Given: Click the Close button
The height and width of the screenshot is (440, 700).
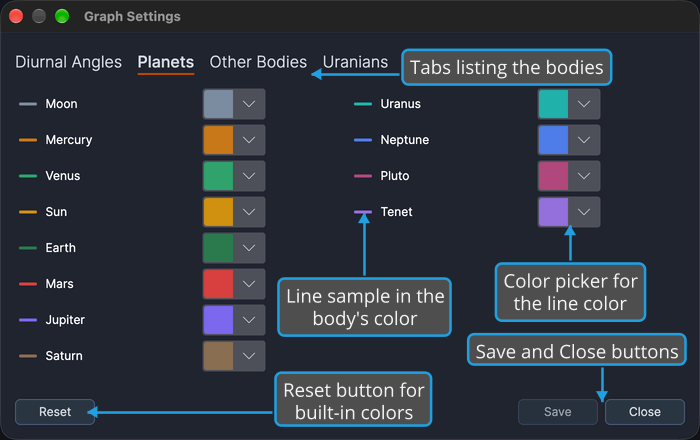Looking at the screenshot, I should (x=645, y=412).
